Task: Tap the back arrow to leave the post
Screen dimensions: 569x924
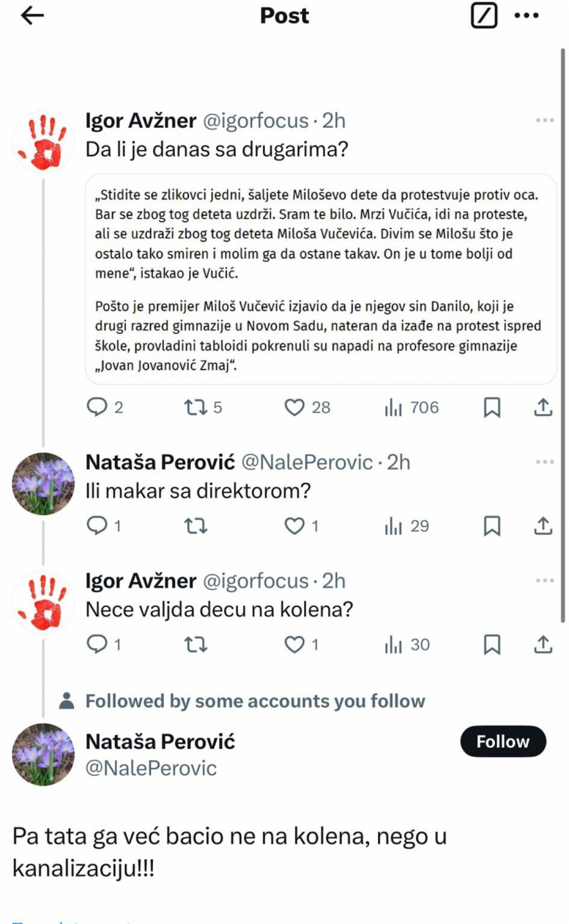Action: tap(30, 16)
